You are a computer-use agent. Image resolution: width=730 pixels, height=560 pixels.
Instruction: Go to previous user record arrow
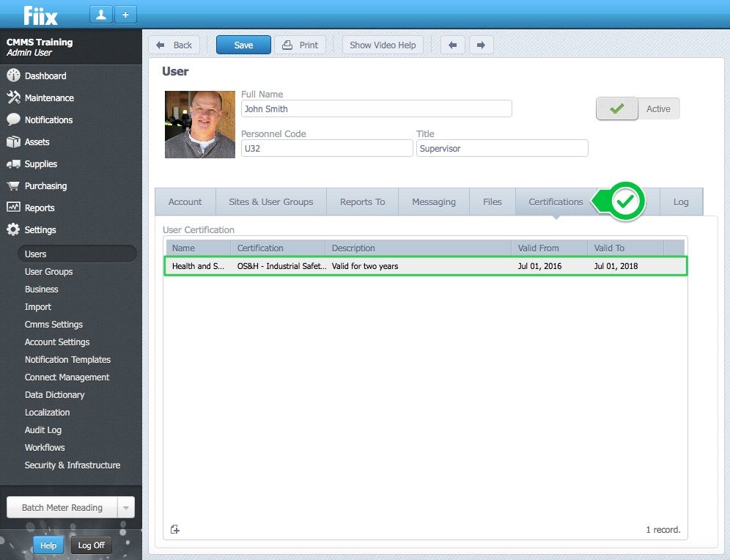coord(452,45)
